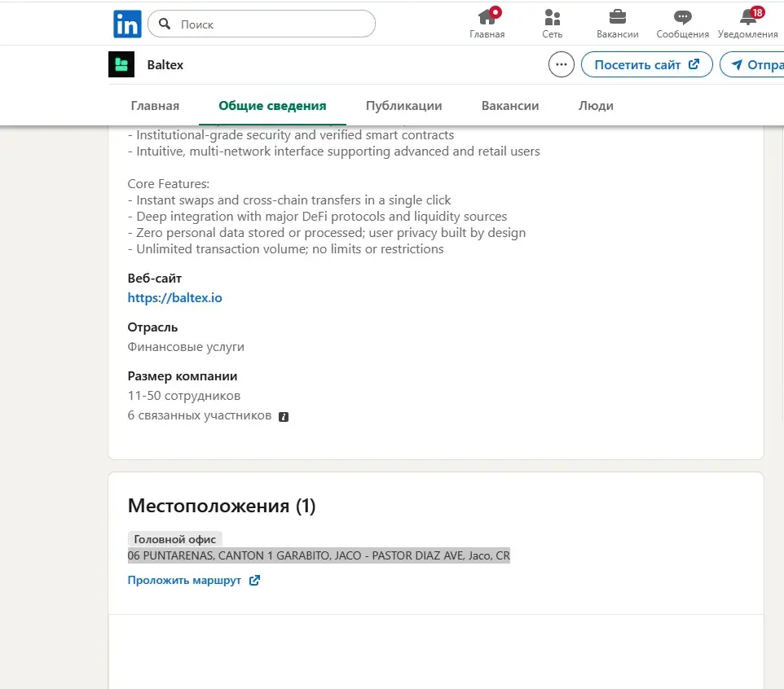The height and width of the screenshot is (689, 784).
Task: Click the Unlimited transaction volume line
Action: (286, 249)
